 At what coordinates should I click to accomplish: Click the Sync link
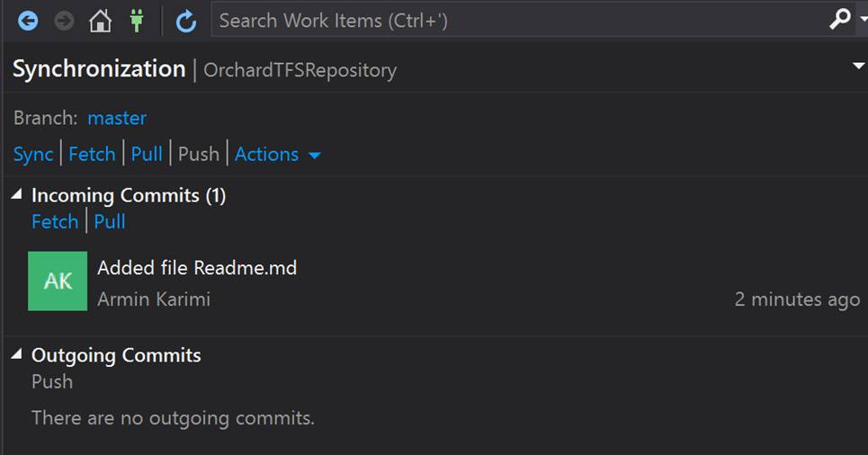point(33,154)
